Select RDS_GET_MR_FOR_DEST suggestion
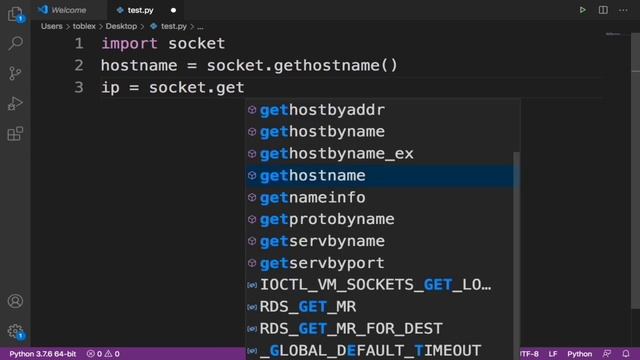Screen dimensions: 640x360 pos(380,329)
